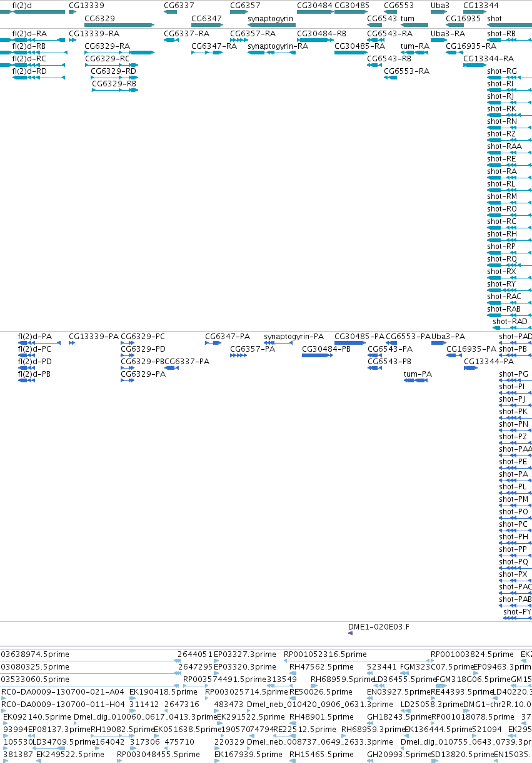This screenshot has width=532, height=764.
Task: Open EST LD34709.5prime
Action: (64, 742)
